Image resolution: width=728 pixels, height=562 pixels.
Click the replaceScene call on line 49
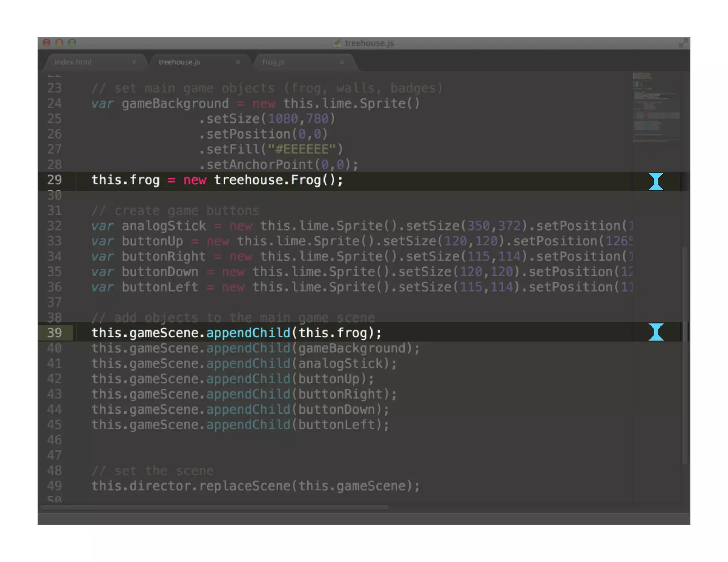[245, 486]
